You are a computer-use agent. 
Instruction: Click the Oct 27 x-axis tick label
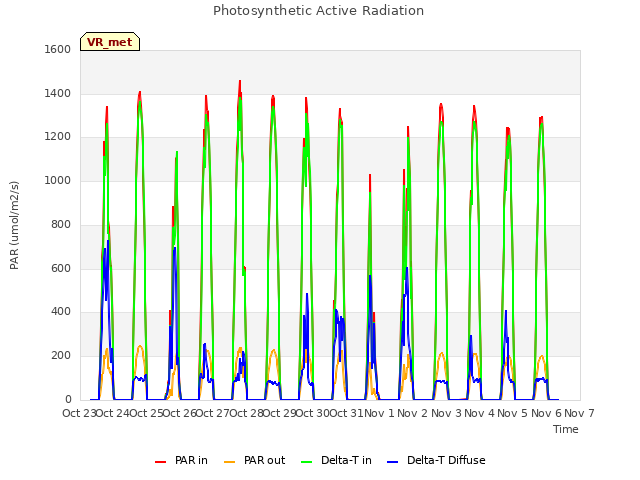pos(213,413)
